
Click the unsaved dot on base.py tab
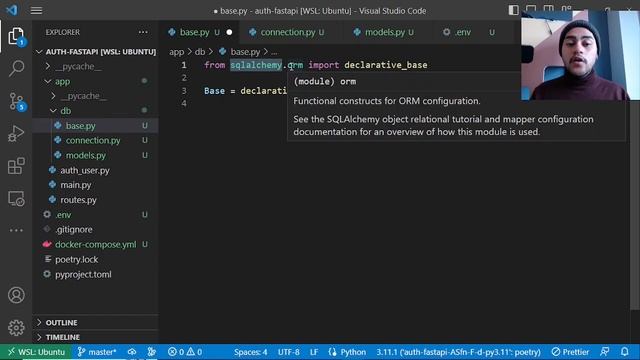click(x=229, y=32)
